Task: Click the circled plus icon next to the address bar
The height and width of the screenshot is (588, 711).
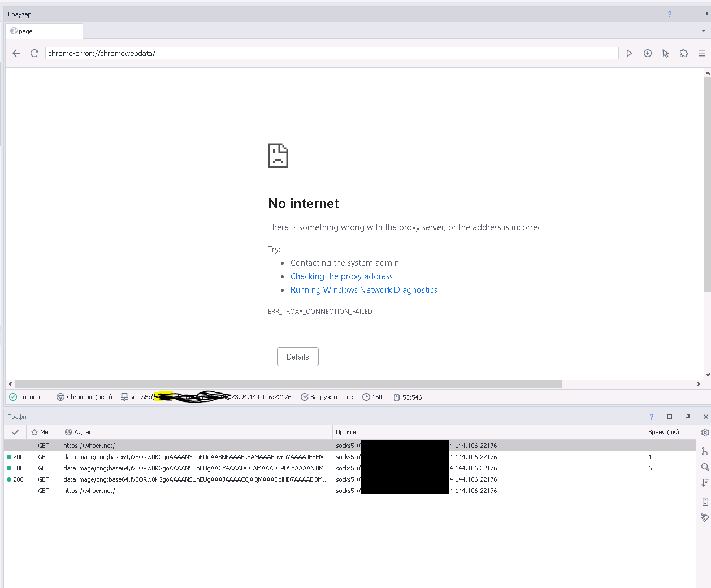Action: pos(648,53)
